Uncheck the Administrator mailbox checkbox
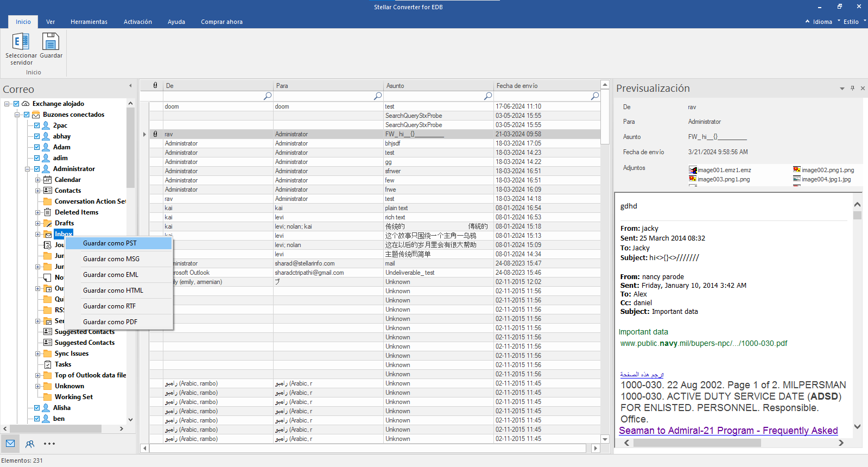This screenshot has height=467, width=868. (x=37, y=169)
